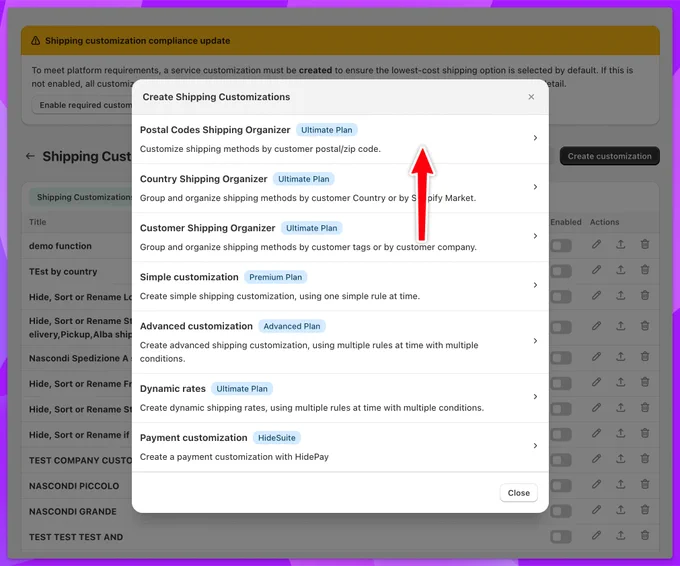Delete the TEst by country row
Screen dimensions: 680x566
645,270
